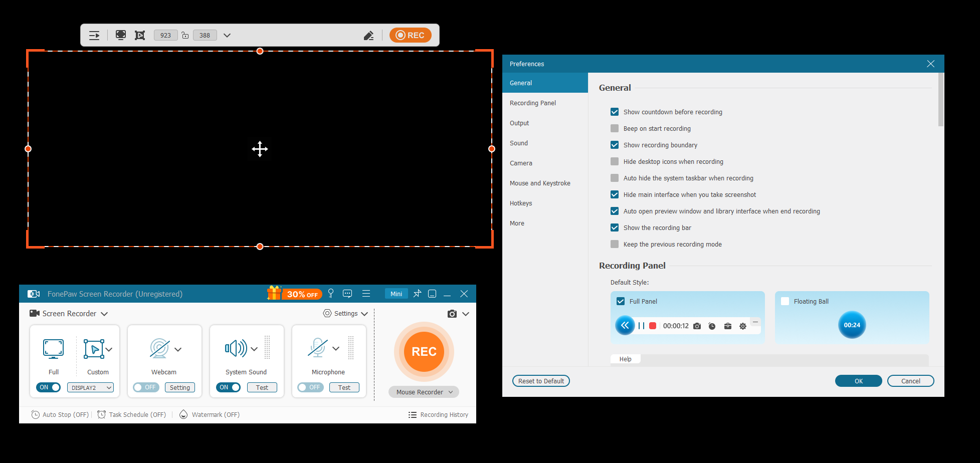Viewport: 980px width, 463px height.
Task: Check Auto hide the system taskbar when recording
Action: 615,178
